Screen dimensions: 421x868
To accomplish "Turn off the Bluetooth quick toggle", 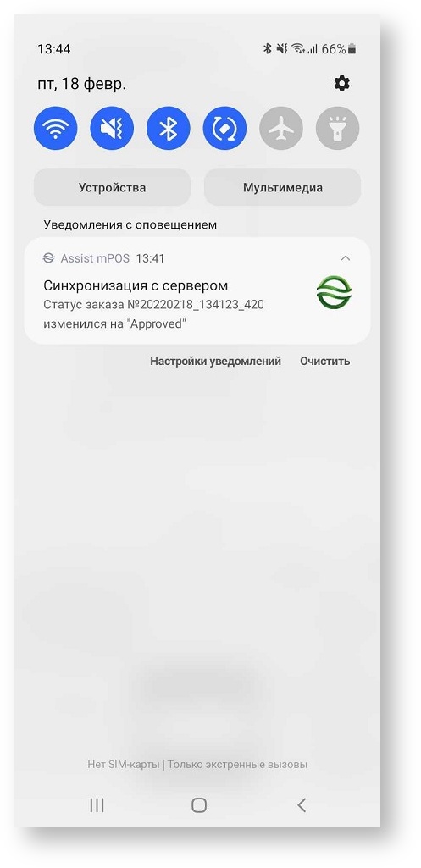I will point(169,129).
